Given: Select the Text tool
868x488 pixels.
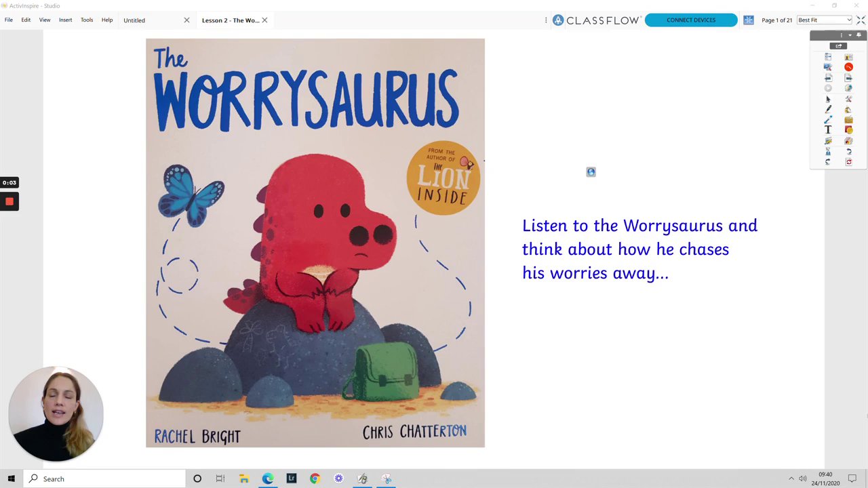Looking at the screenshot, I should (828, 130).
